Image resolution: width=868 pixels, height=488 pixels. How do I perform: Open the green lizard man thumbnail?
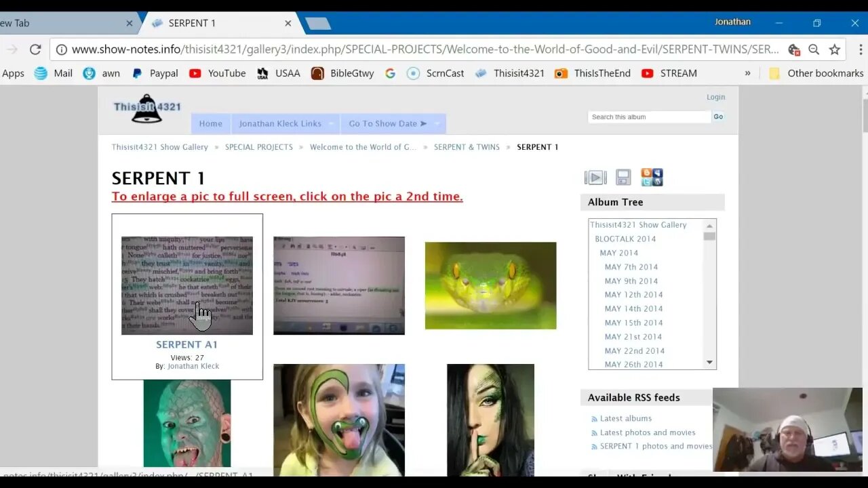tap(187, 424)
